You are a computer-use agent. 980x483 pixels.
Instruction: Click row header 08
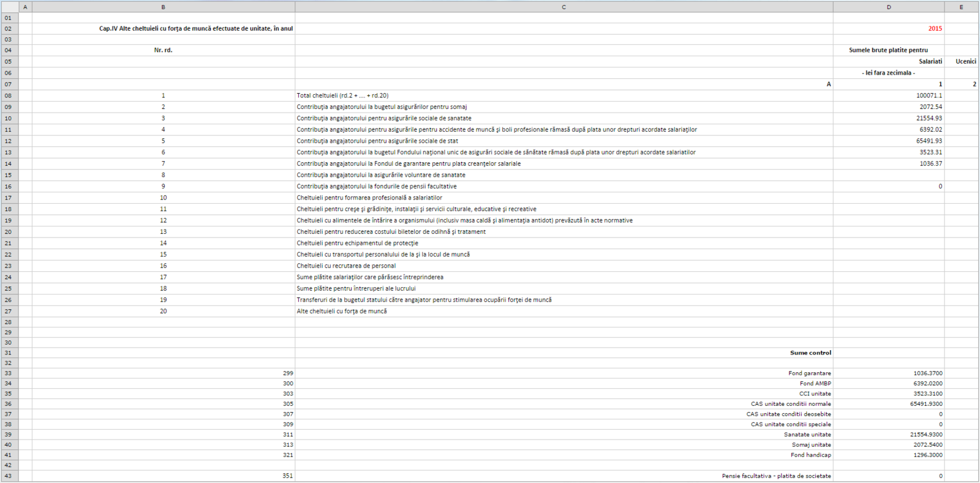[8, 95]
